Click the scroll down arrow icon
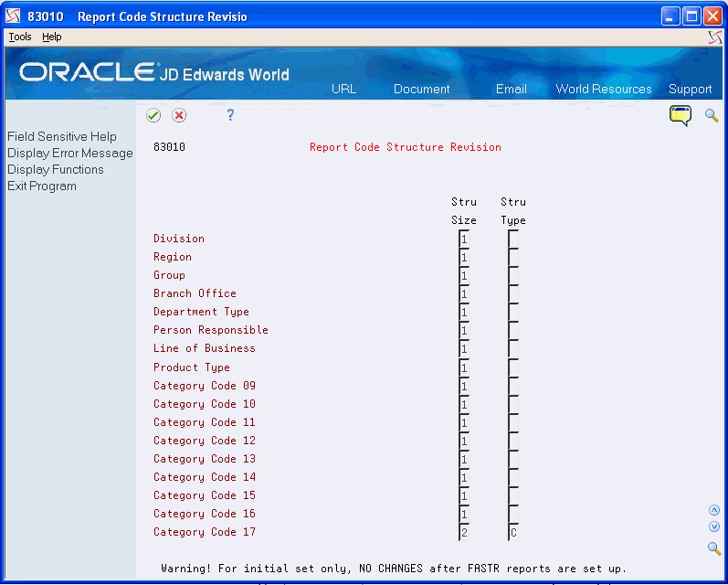 coord(714,526)
